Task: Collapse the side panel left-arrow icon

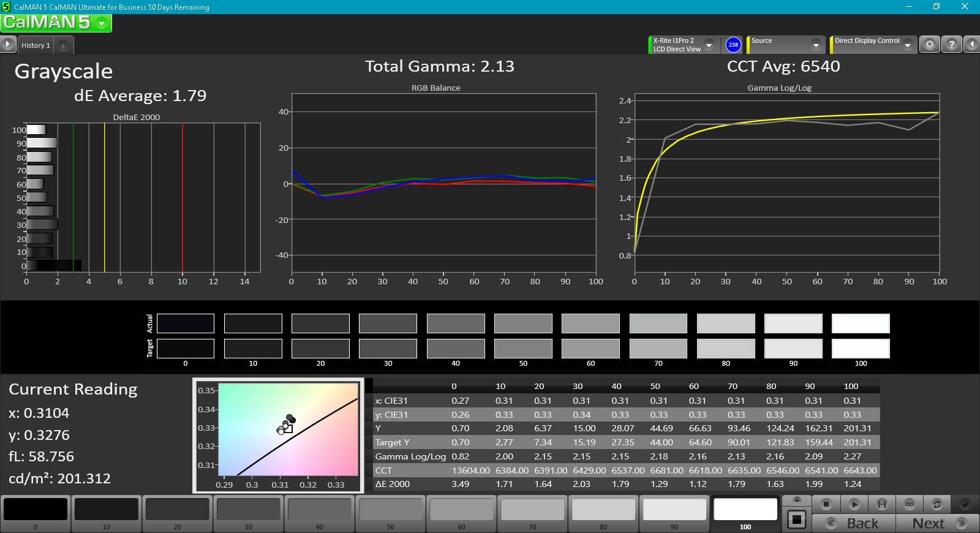Action: (972, 45)
